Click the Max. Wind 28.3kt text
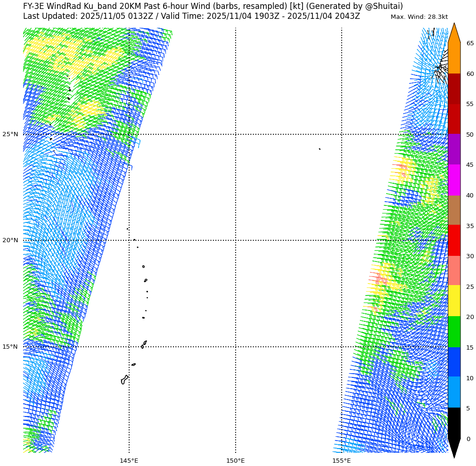The image size is (476, 466). click(419, 17)
